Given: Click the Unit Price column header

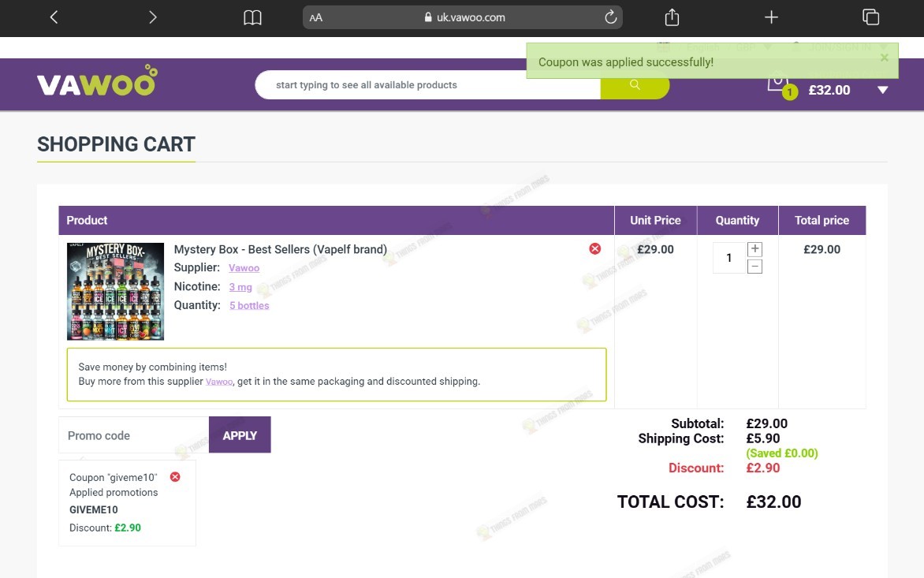Looking at the screenshot, I should click(x=655, y=220).
